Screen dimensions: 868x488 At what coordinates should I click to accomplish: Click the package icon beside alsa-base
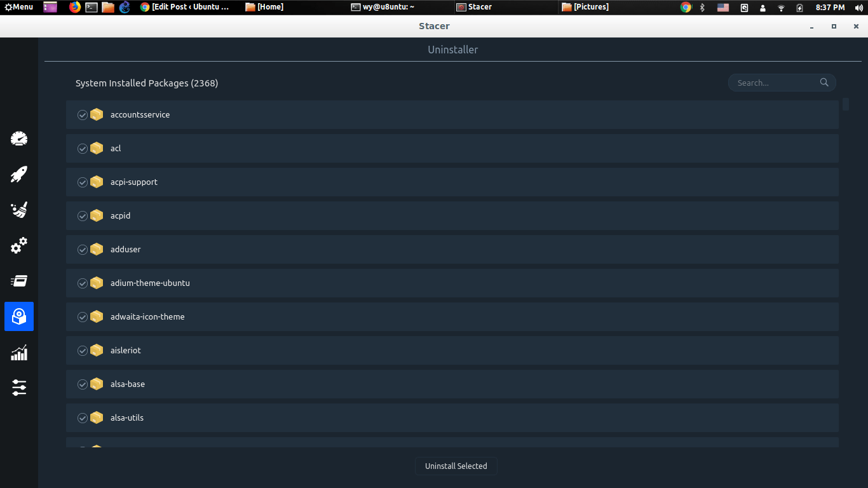(97, 384)
